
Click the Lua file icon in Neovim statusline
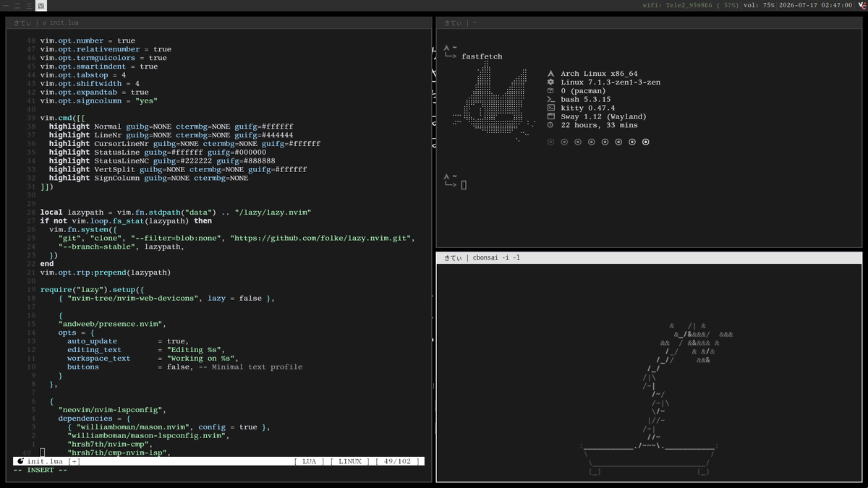[x=20, y=461]
